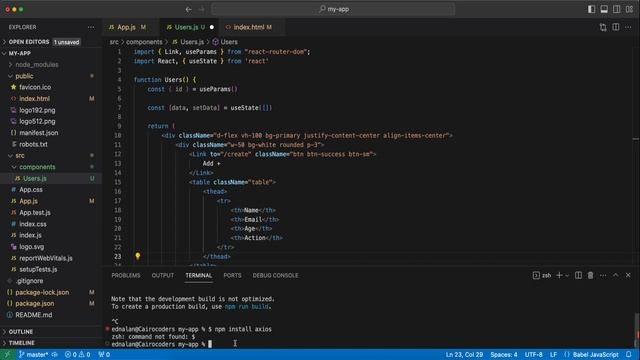Expand the Timeline section
The width and height of the screenshot is (640, 360).
coord(22,343)
